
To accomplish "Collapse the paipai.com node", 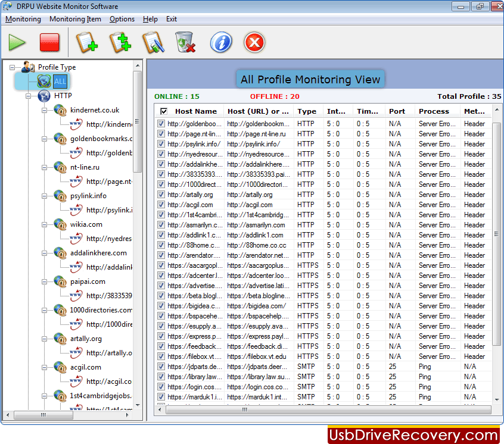I will [x=44, y=282].
